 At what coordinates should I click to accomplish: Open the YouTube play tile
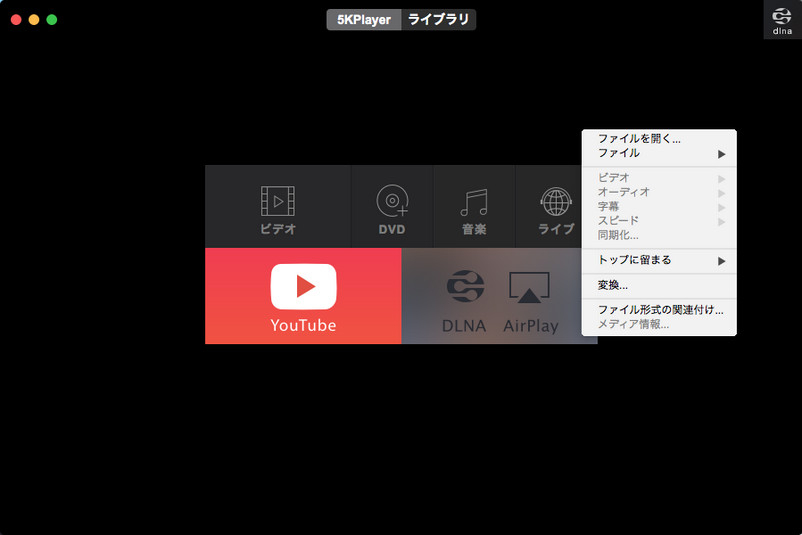[303, 287]
